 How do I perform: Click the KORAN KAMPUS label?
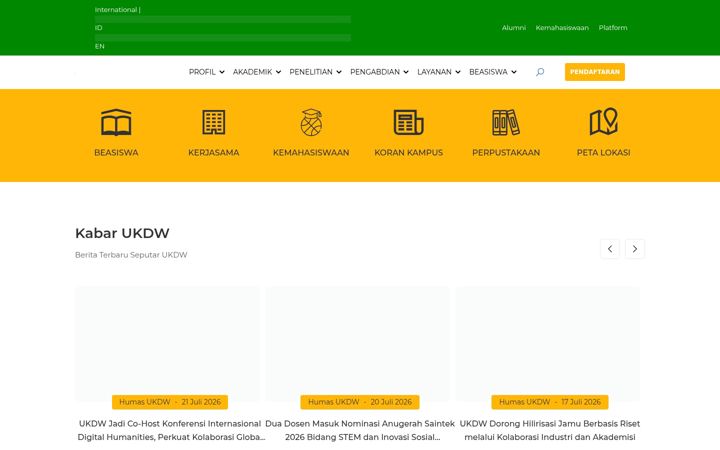pyautogui.click(x=408, y=152)
